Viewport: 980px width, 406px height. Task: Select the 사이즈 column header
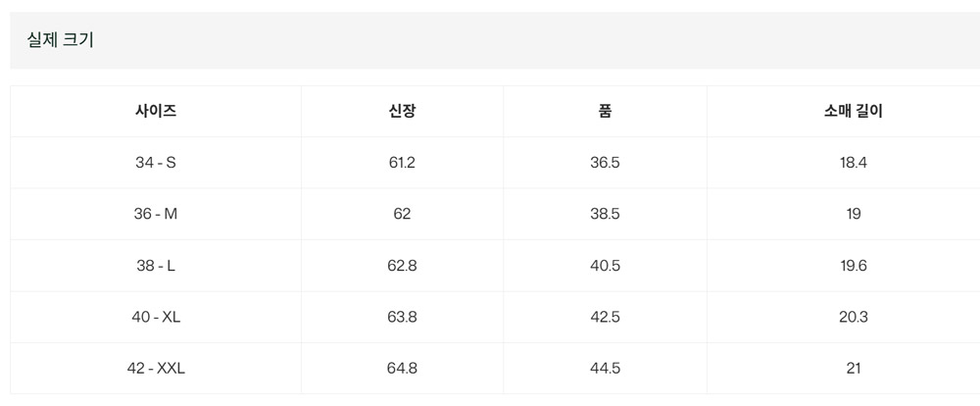pos(156,112)
